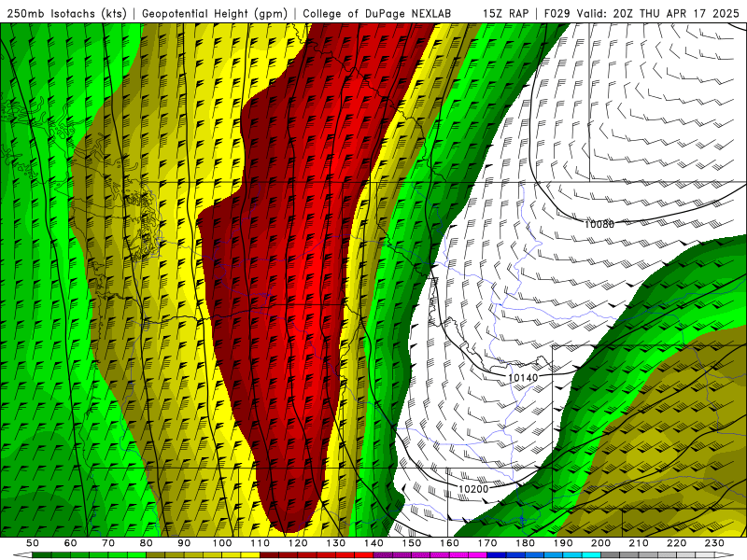Click the legend value 130

pyautogui.click(x=336, y=543)
